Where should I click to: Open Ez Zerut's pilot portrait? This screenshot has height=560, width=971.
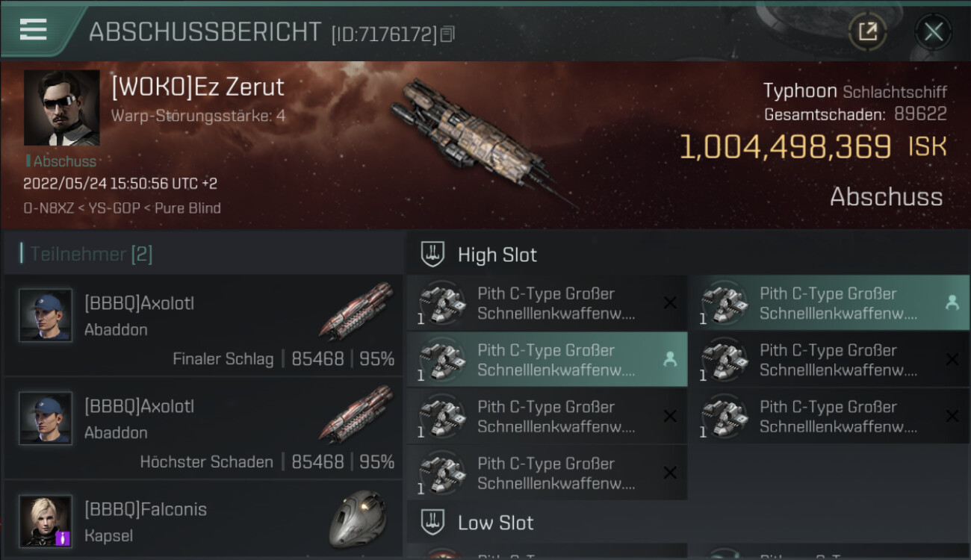61,108
